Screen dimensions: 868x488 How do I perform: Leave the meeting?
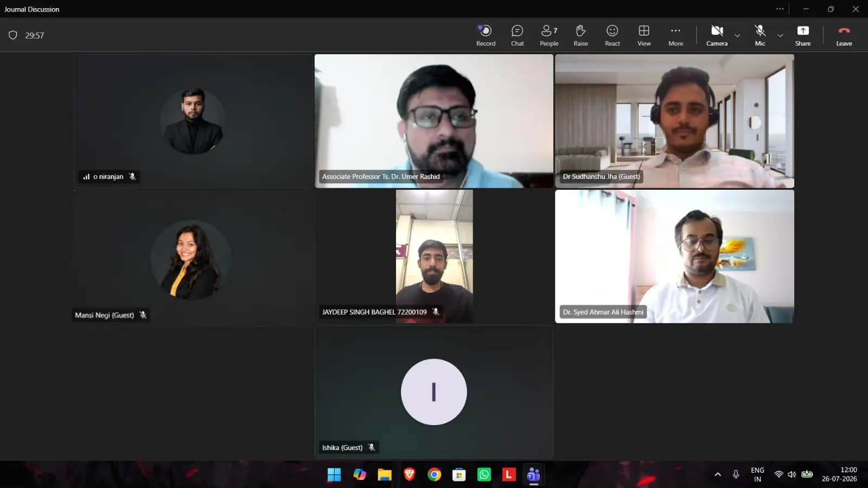click(x=844, y=35)
